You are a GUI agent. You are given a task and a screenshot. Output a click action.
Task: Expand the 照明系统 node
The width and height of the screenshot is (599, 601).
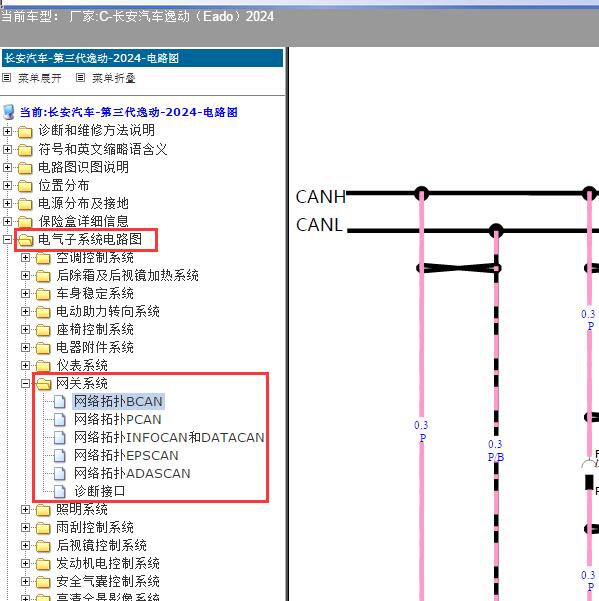[x=25, y=509]
